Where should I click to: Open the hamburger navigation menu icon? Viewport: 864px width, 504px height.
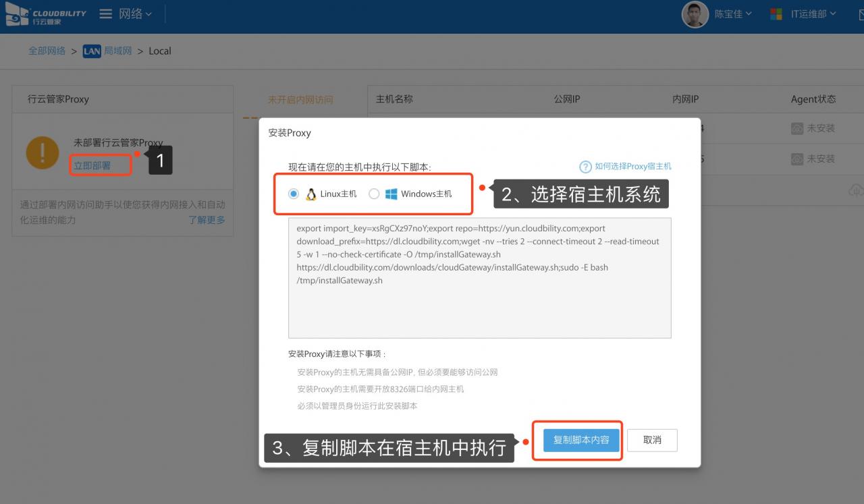pyautogui.click(x=105, y=13)
